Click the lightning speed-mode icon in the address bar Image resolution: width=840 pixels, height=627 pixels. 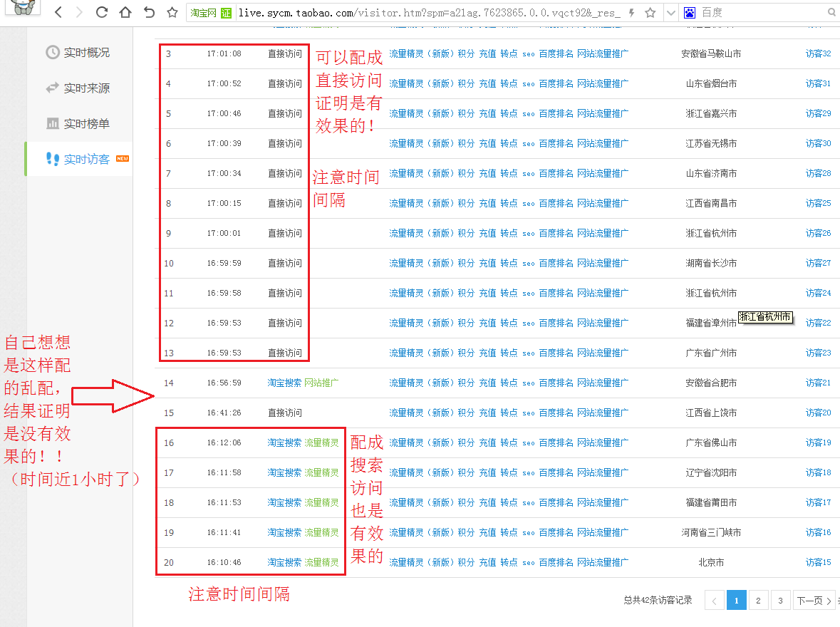click(x=632, y=13)
